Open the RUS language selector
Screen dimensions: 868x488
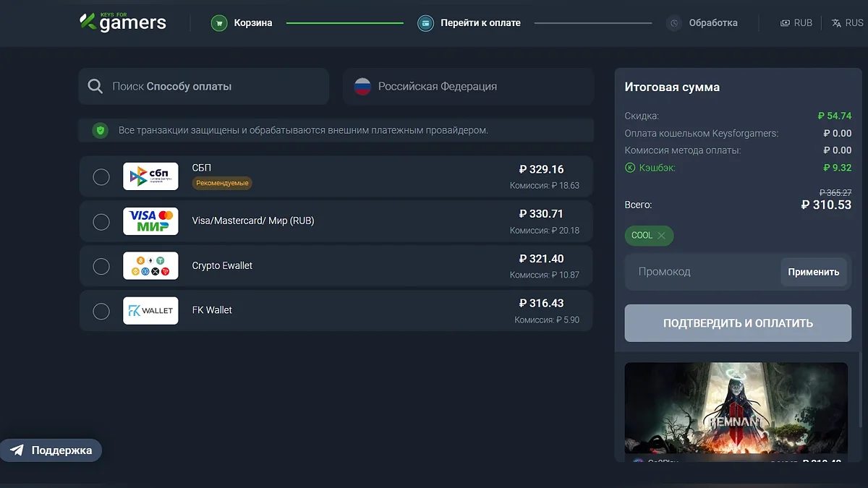(x=847, y=23)
